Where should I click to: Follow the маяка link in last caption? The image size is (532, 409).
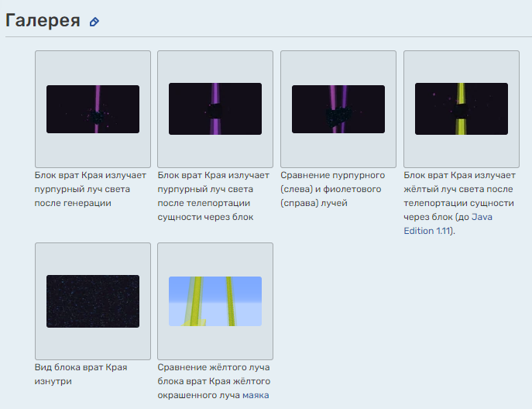click(256, 395)
